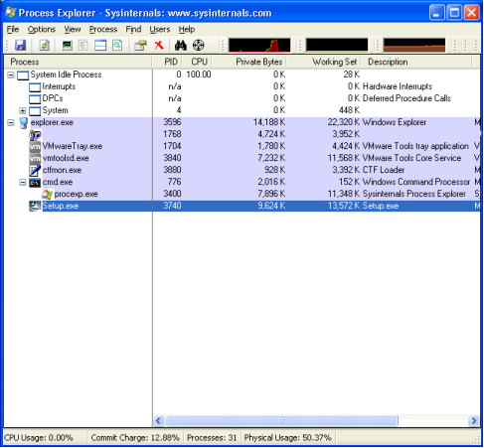Select the Interrupts row name
484x448 pixels.
pos(59,86)
